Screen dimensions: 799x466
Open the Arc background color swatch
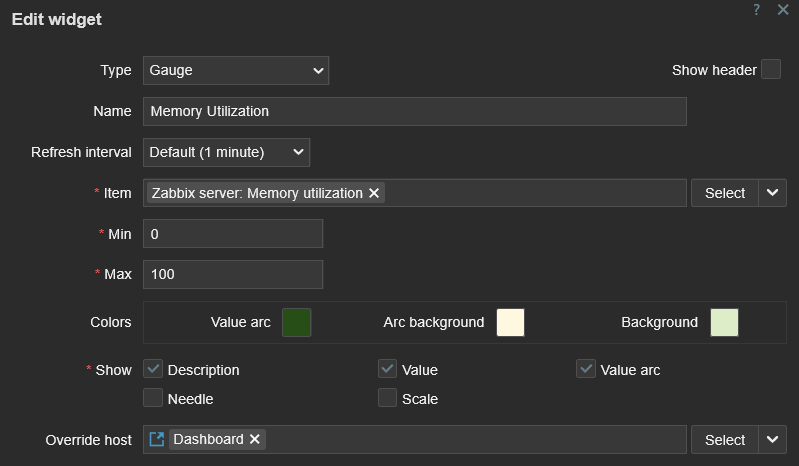tap(510, 322)
